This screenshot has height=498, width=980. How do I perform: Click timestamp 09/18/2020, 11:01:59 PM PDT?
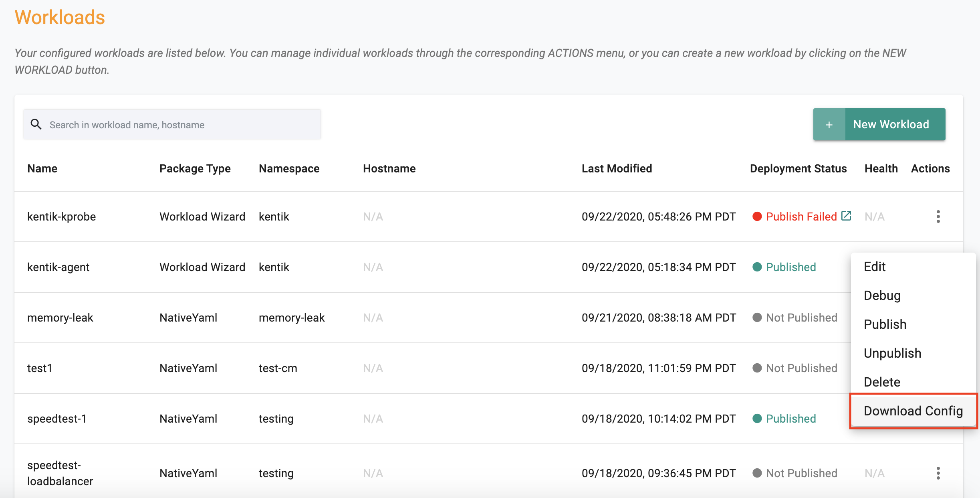(x=659, y=368)
